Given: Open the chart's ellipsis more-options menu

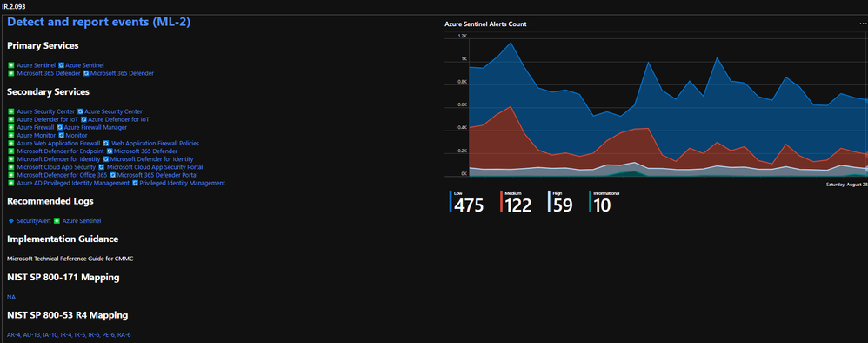Looking at the screenshot, I should click(x=863, y=24).
